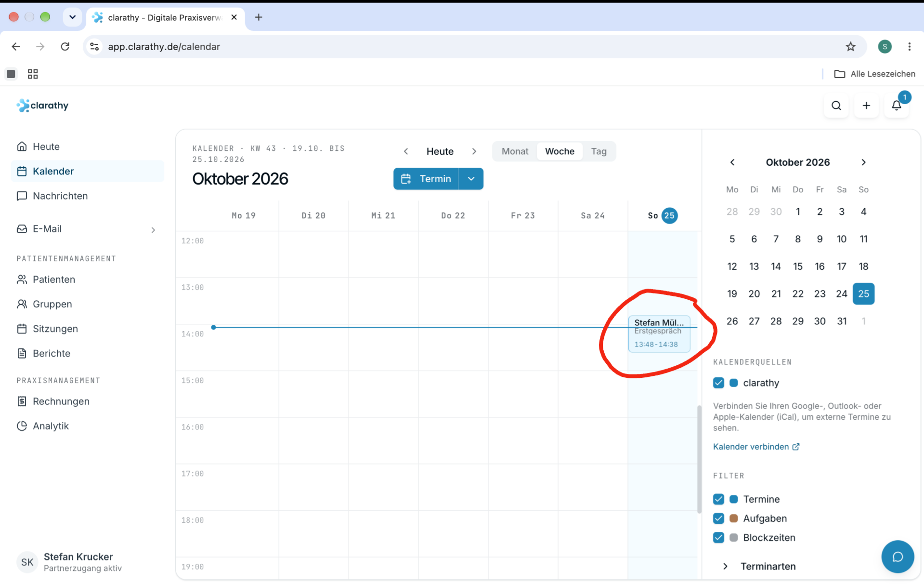The height and width of the screenshot is (584, 924).
Task: Open the search magnifier icon
Action: (x=836, y=106)
